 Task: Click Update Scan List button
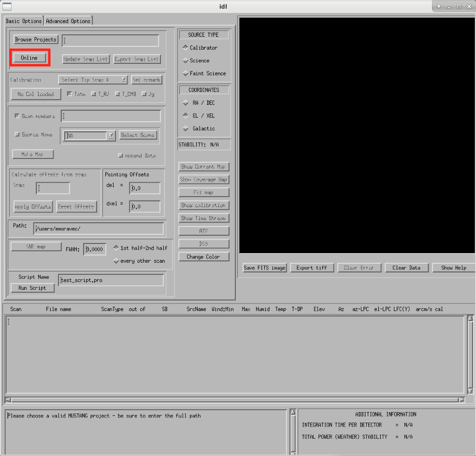point(86,59)
